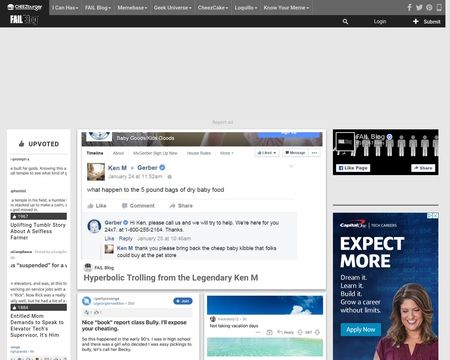Image resolution: width=450 pixels, height=360 pixels.
Task: Open the Know Your Meme dropdown menu
Action: pos(286,7)
